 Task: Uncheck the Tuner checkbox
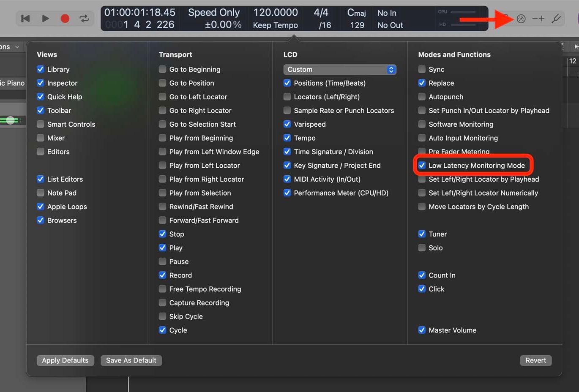[x=422, y=234]
